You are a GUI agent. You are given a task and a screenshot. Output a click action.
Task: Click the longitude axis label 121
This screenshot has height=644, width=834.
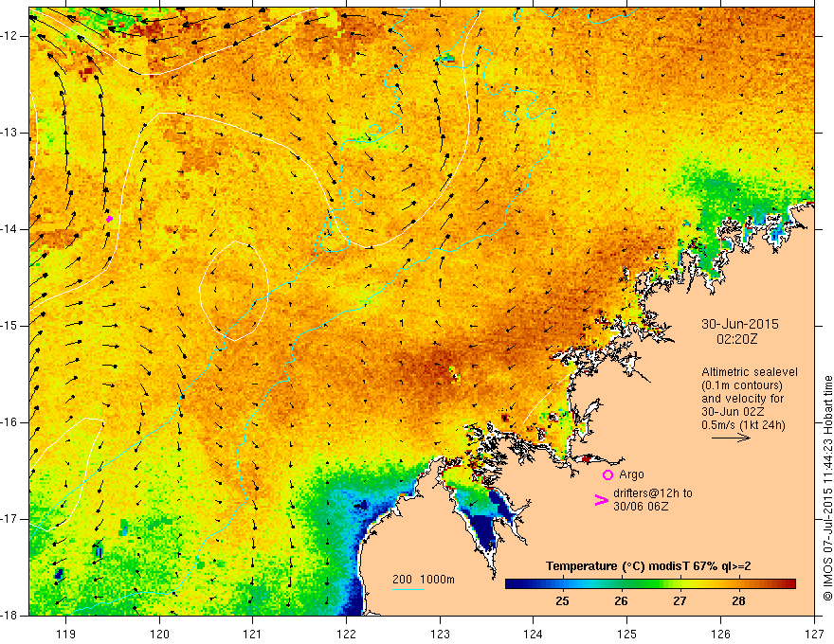coord(253,634)
